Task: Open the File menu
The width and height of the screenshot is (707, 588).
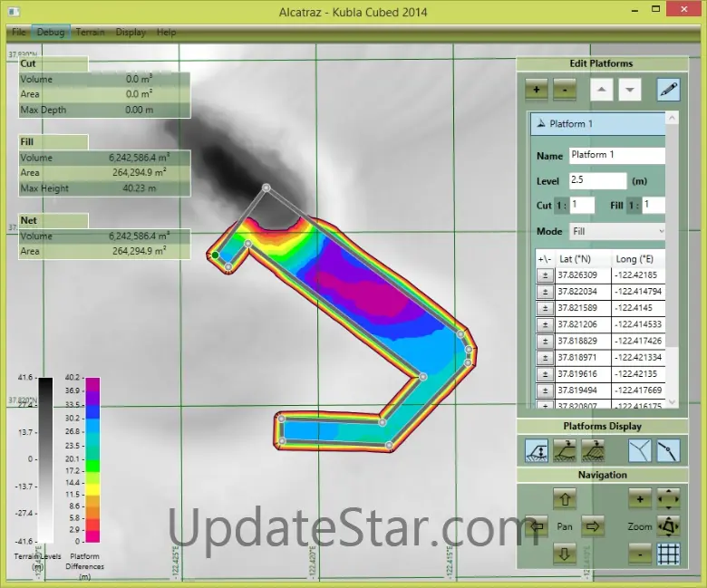Action: coord(18,32)
